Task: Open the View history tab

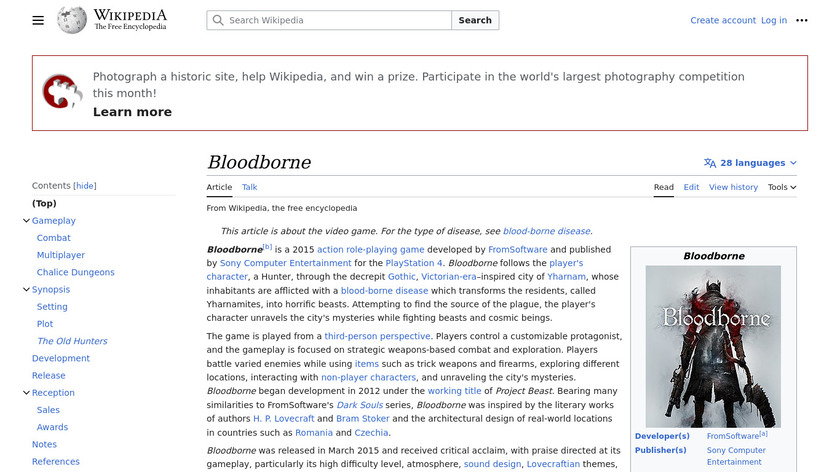Action: point(733,187)
